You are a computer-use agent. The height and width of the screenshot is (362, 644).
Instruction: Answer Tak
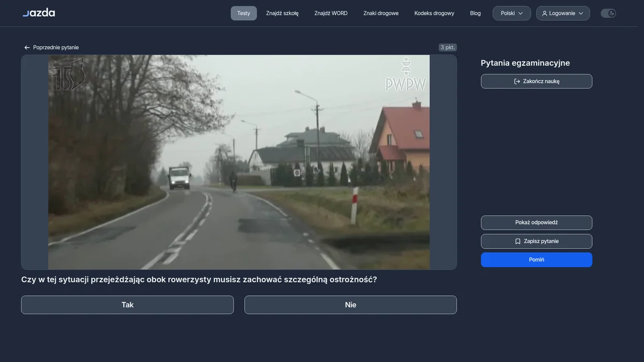point(127,305)
